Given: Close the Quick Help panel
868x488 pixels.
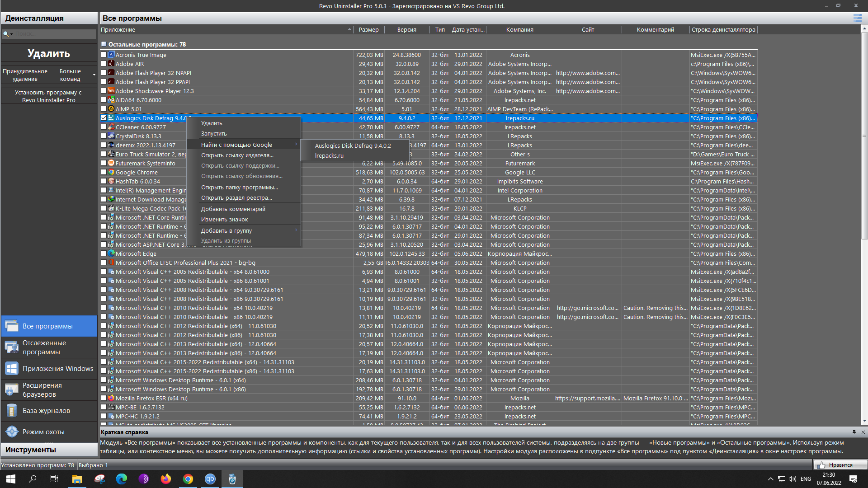Looking at the screenshot, I should [x=863, y=432].
